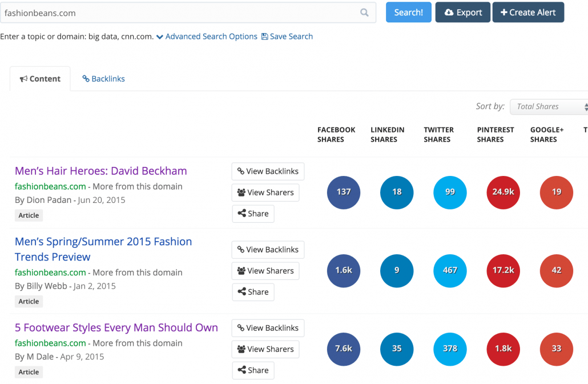Focus the fashionbeans.com search input
Image resolution: width=588 pixels, height=384 pixels.
187,13
